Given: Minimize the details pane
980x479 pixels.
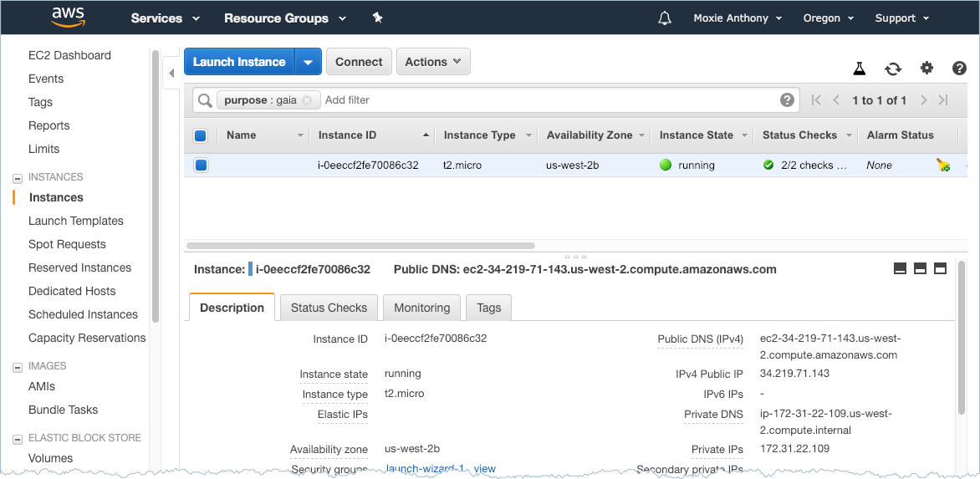Looking at the screenshot, I should [x=900, y=268].
